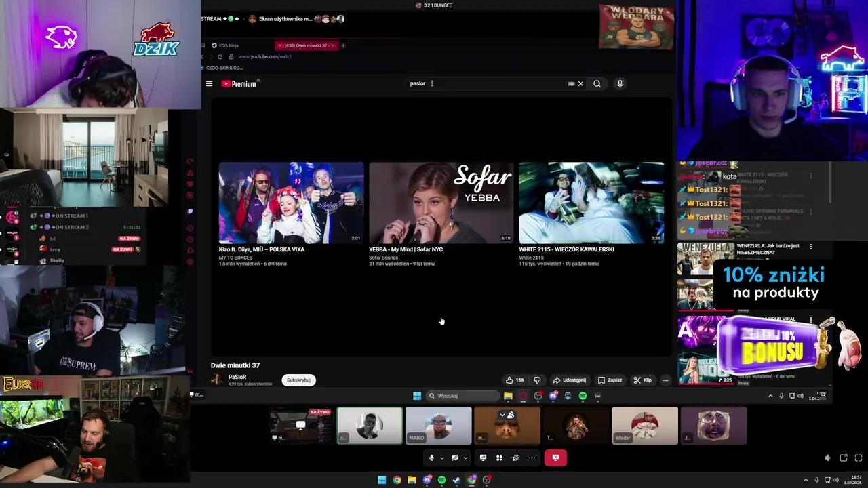
Task: Select the MARIO participant tile
Action: click(439, 426)
